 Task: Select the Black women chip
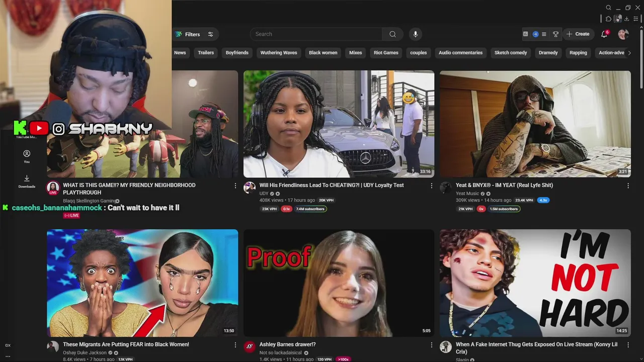pyautogui.click(x=323, y=53)
